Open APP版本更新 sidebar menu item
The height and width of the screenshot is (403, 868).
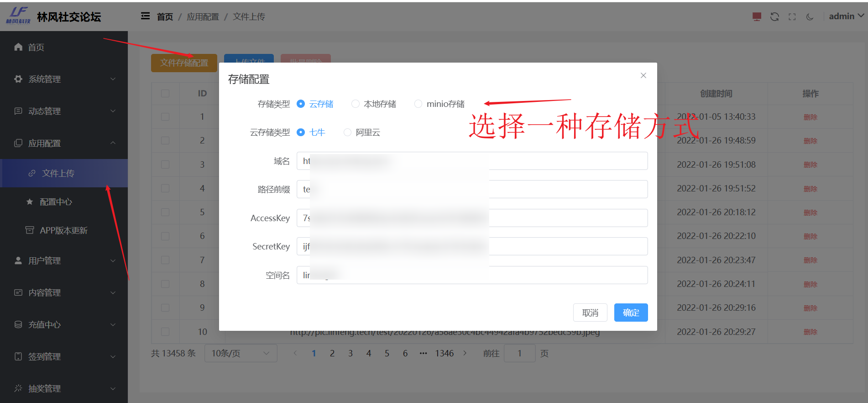click(64, 230)
